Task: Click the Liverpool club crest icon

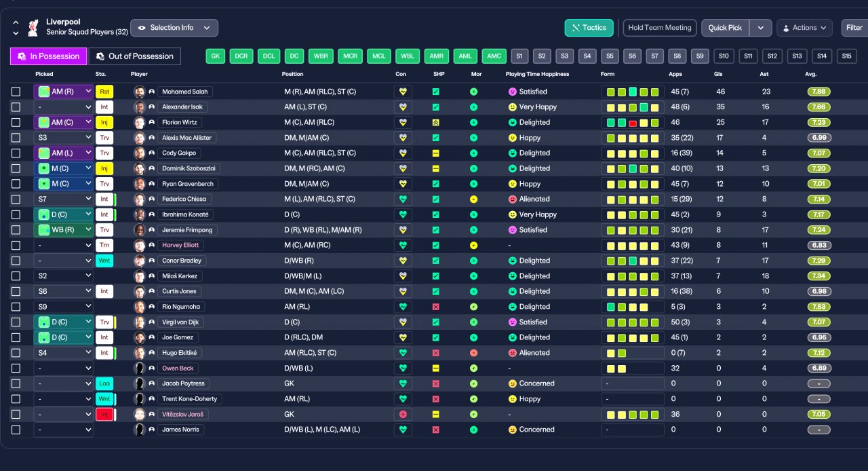Action: (x=33, y=27)
